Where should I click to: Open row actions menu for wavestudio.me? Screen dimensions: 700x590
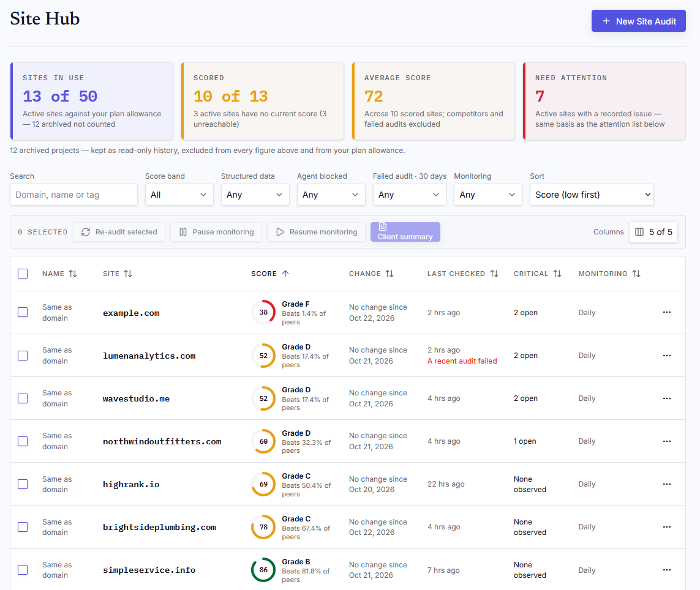(x=666, y=398)
